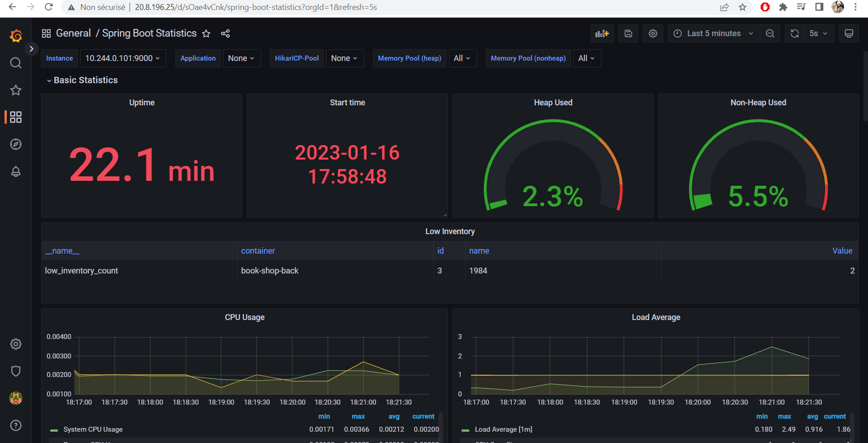The width and height of the screenshot is (868, 443).
Task: Open the Spring Boot Statistics title link
Action: (x=149, y=33)
